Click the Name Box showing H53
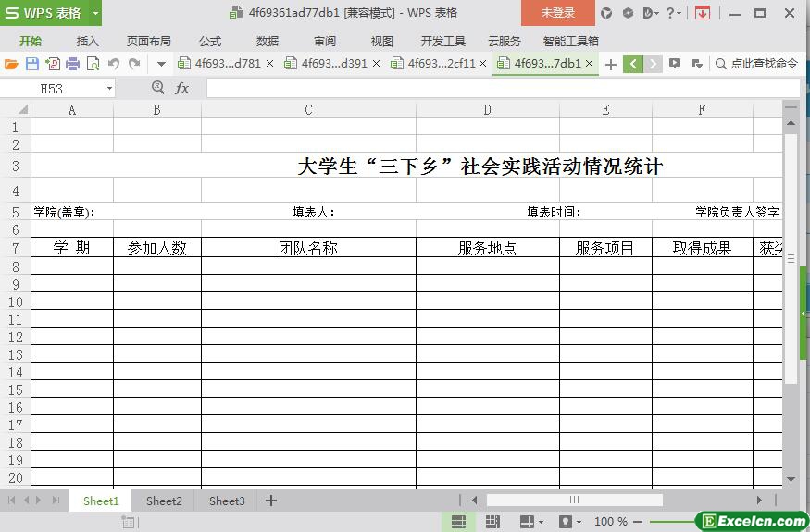The width and height of the screenshot is (810, 532). point(52,89)
